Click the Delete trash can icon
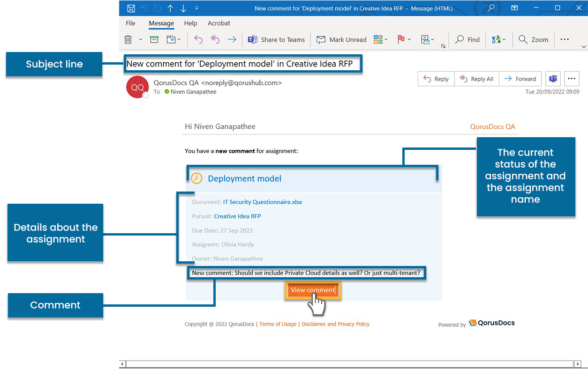Screen dimensions: 588x369 pos(128,40)
